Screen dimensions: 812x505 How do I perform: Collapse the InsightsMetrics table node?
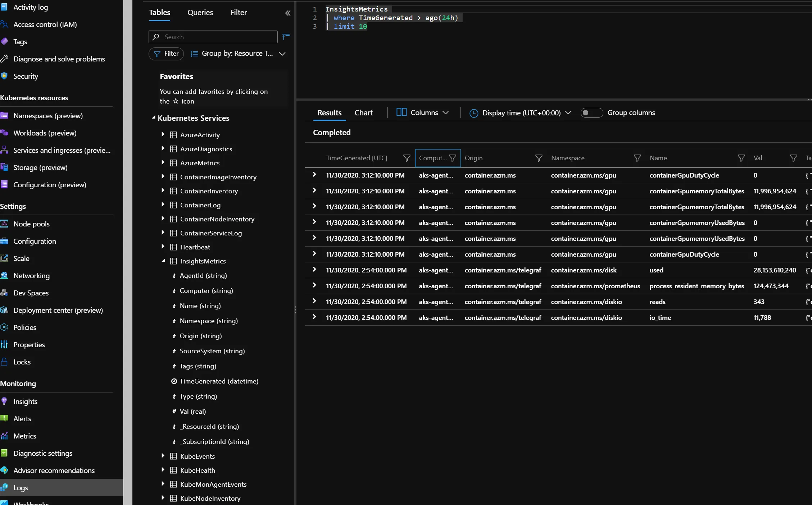pos(163,261)
